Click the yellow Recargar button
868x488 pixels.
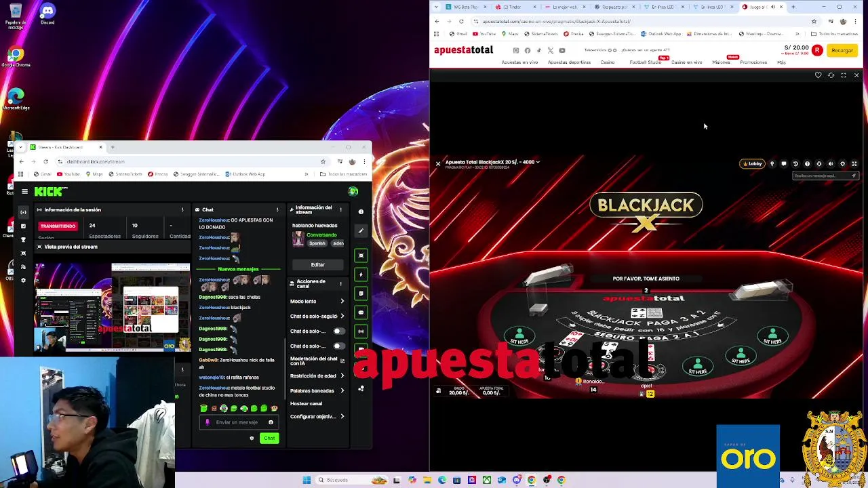click(842, 51)
